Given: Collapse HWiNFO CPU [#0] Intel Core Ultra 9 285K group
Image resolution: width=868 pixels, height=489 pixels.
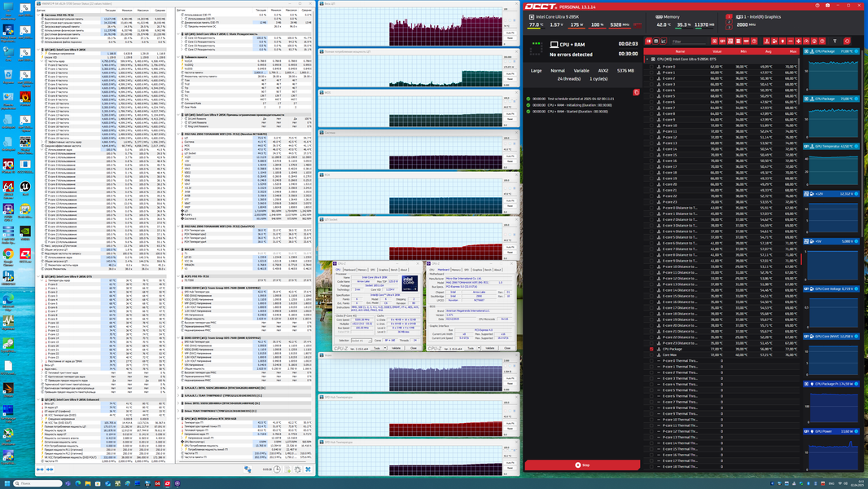Looking at the screenshot, I should pyautogui.click(x=38, y=50).
